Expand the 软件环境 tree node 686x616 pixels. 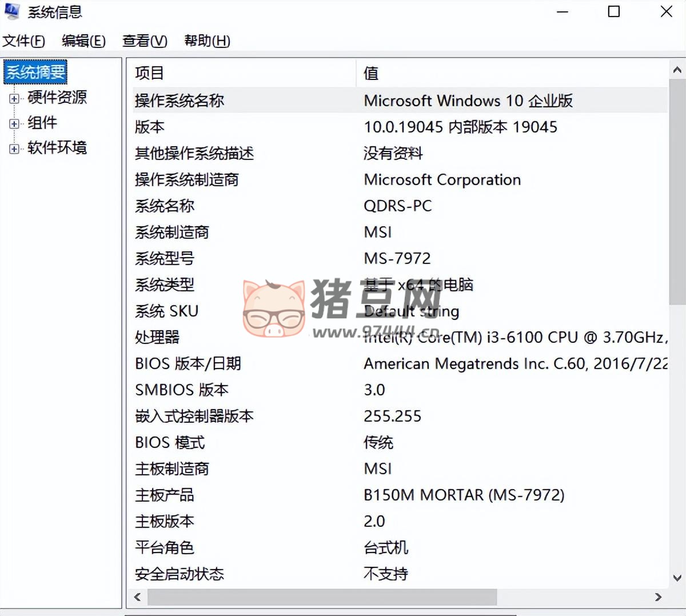[x=14, y=149]
